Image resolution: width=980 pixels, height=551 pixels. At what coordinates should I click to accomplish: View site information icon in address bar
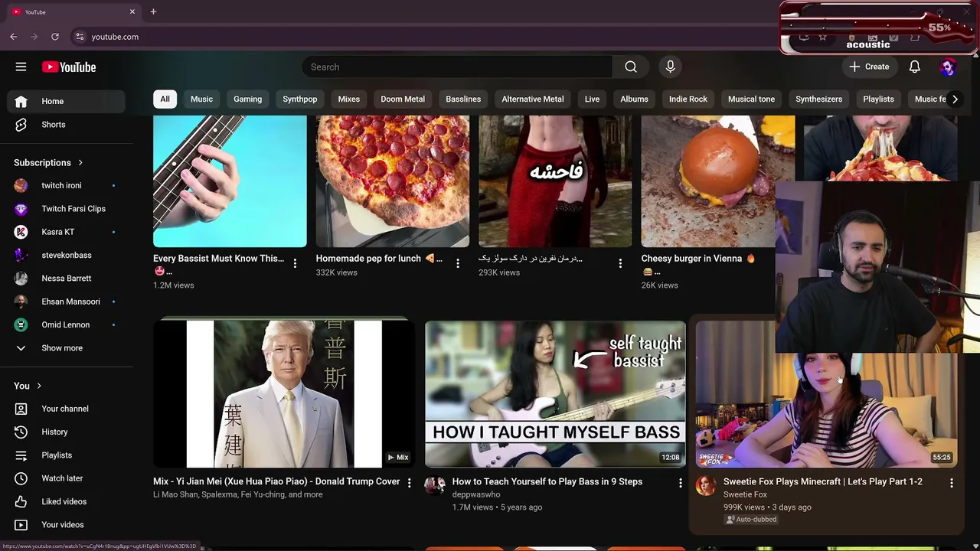coord(80,37)
